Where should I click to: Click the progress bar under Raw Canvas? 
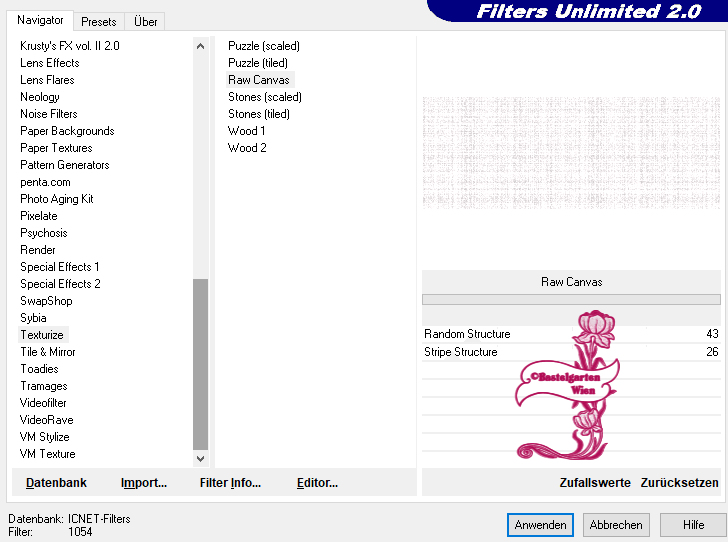571,300
